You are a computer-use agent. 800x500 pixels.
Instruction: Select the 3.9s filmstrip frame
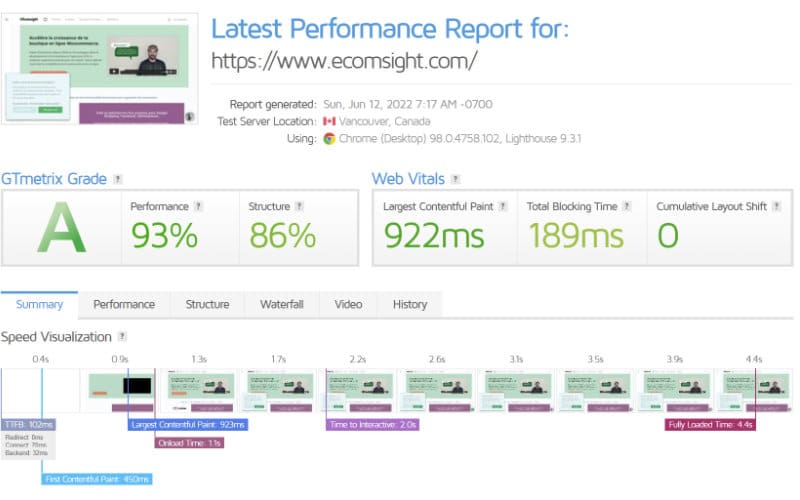point(675,390)
